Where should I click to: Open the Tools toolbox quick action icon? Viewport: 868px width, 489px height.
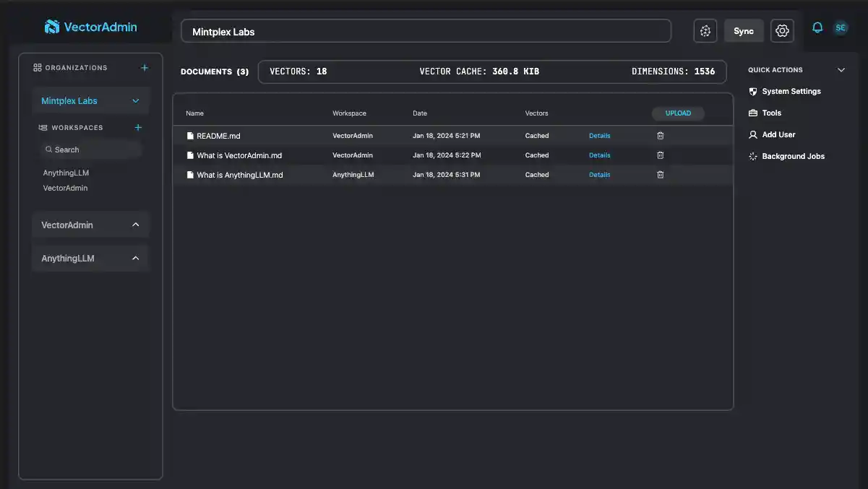pos(752,113)
